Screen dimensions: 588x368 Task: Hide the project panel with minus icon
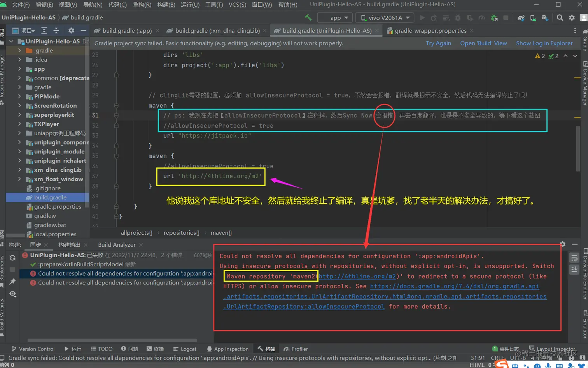point(83,30)
